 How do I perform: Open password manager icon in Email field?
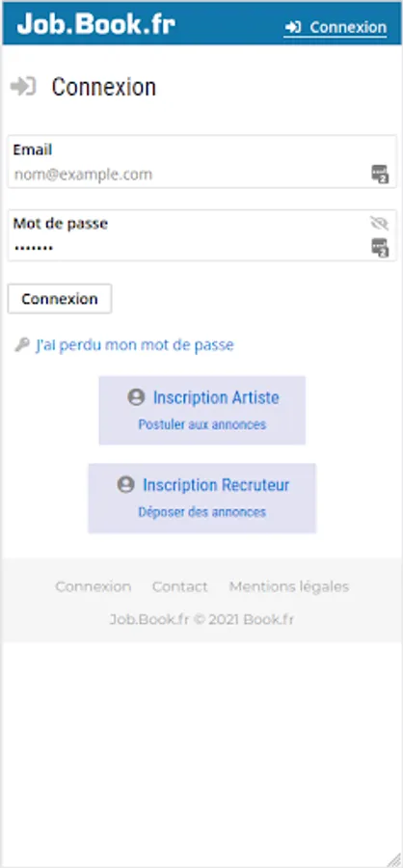(380, 174)
